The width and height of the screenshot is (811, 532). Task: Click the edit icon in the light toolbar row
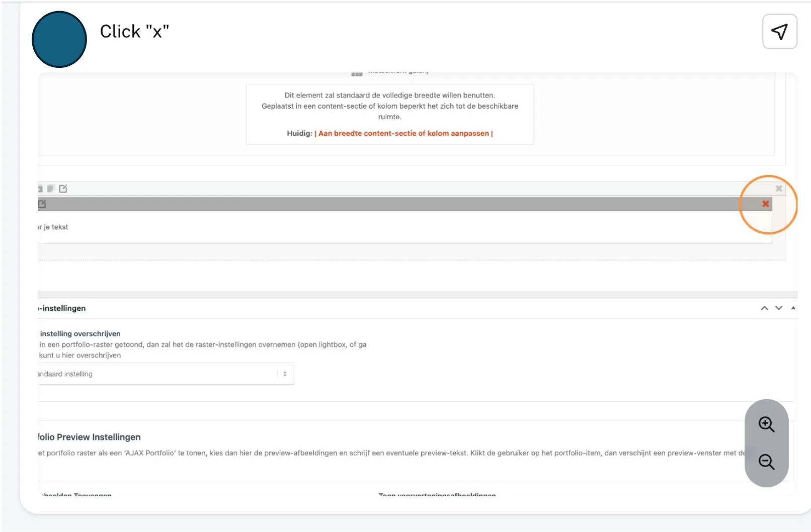(x=63, y=189)
